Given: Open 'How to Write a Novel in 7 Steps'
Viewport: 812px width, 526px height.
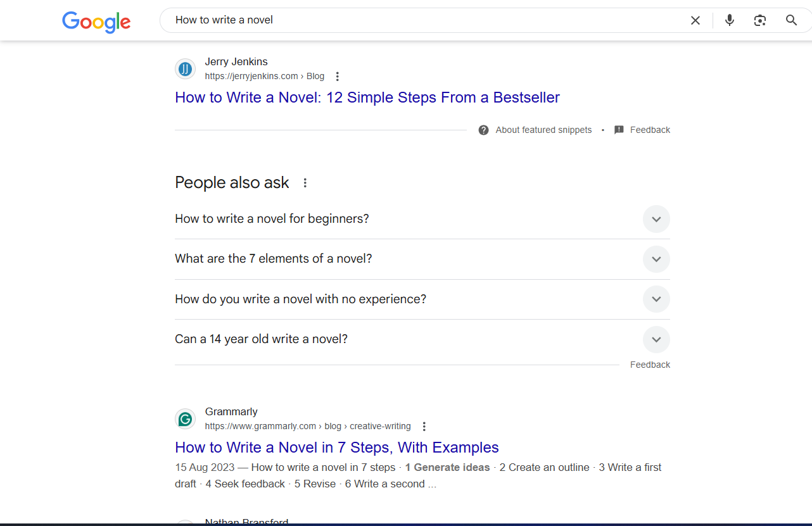Looking at the screenshot, I should tap(336, 448).
